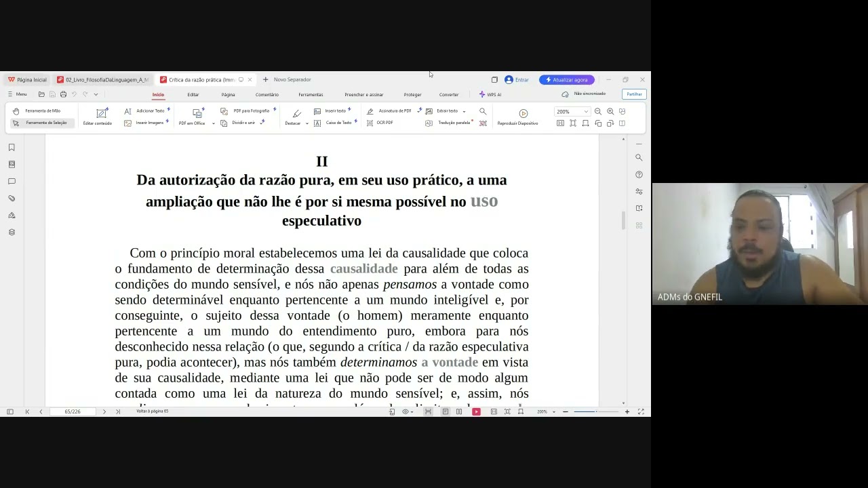Open the layers panel in the left sidebar
868x488 pixels.
12,232
